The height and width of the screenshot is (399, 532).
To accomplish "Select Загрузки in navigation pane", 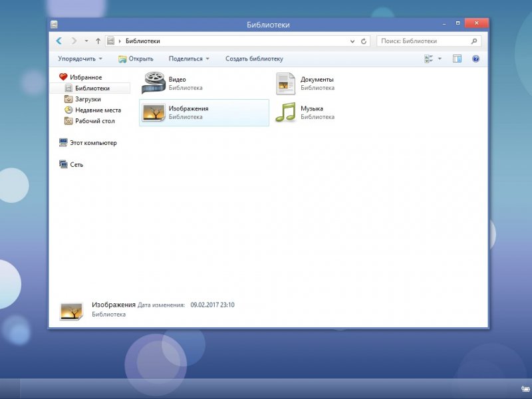I will pos(87,99).
